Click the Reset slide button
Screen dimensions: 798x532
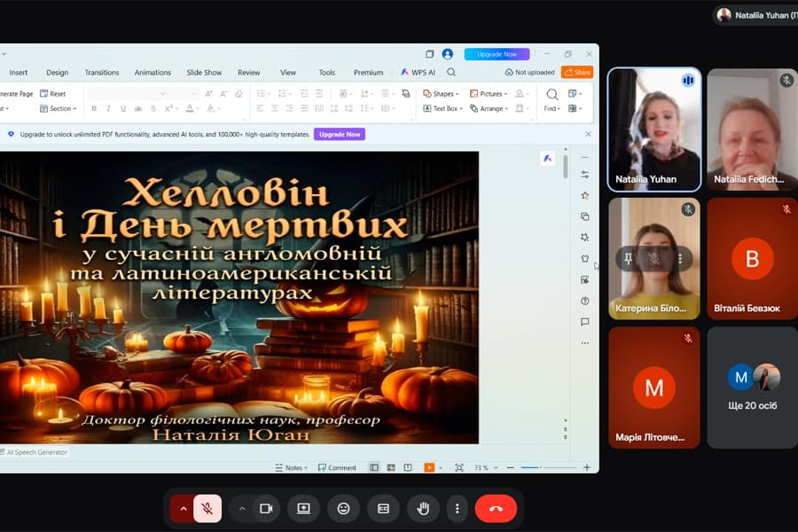53,94
